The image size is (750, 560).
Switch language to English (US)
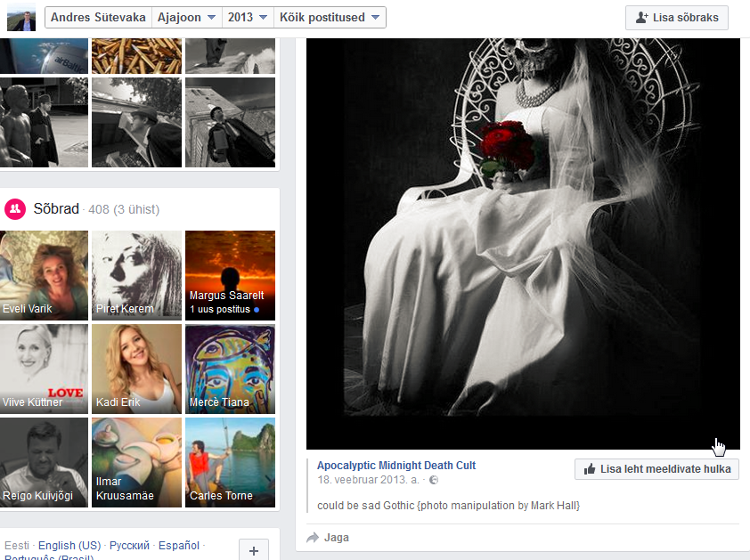pos(69,545)
